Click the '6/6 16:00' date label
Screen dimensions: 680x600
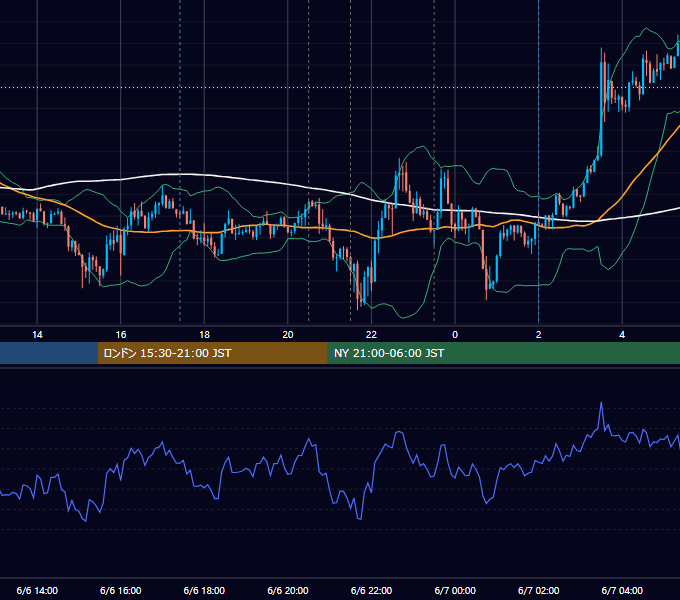click(x=121, y=590)
